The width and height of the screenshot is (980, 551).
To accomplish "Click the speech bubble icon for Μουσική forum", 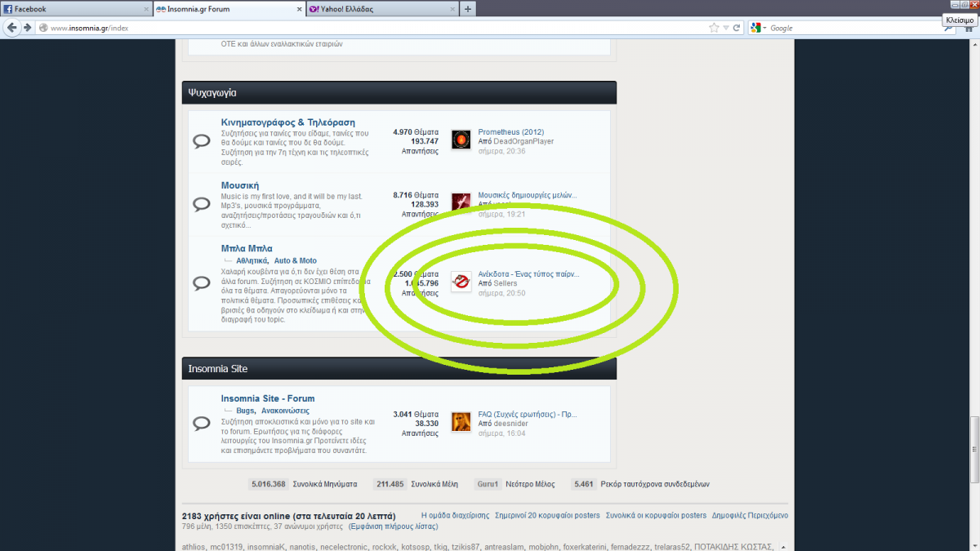I will click(x=202, y=203).
